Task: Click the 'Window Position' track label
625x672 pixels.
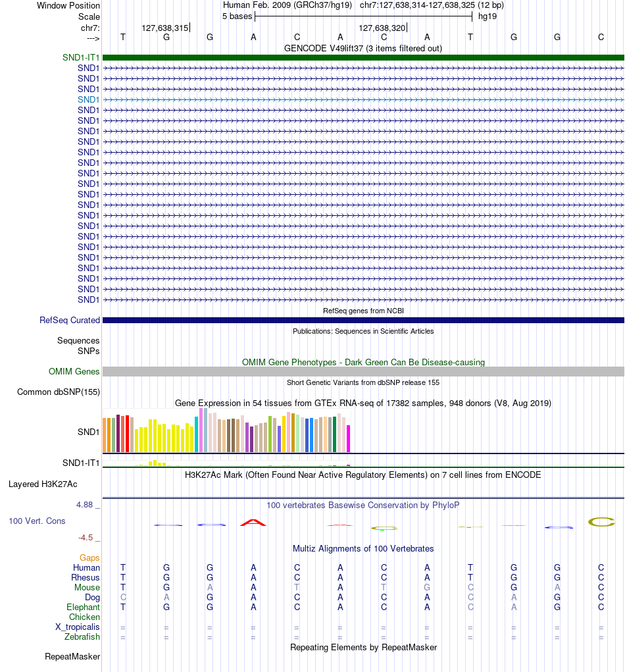Action: tap(68, 5)
